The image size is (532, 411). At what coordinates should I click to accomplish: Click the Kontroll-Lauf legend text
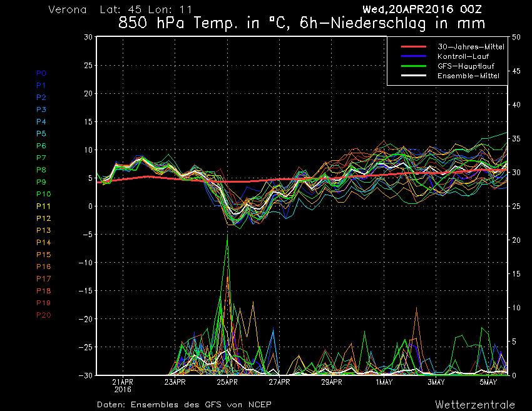[x=463, y=56]
